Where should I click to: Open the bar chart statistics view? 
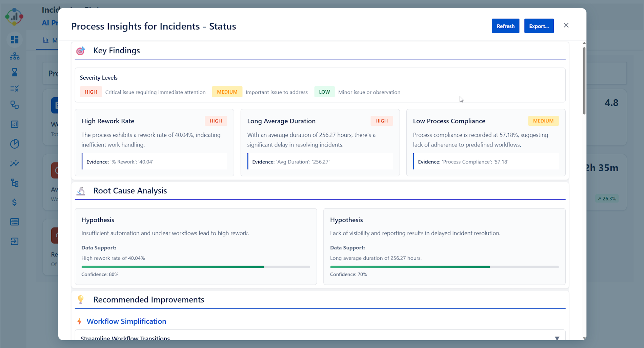coord(15,124)
